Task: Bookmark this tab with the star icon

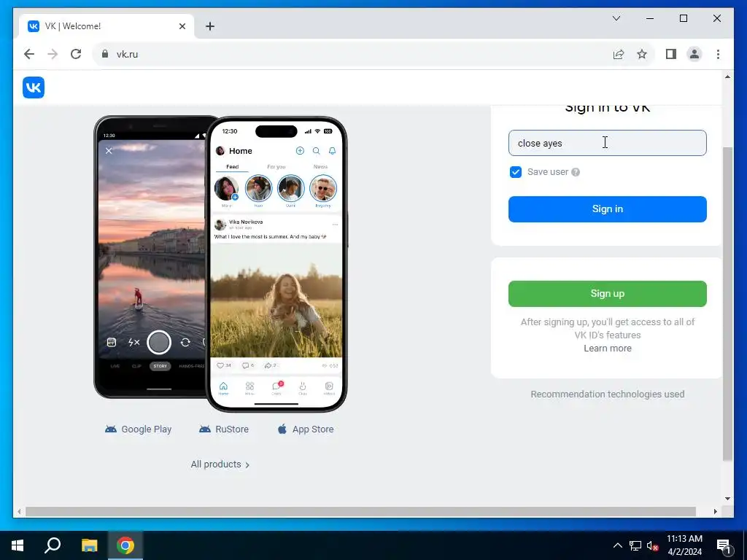Action: tap(642, 54)
